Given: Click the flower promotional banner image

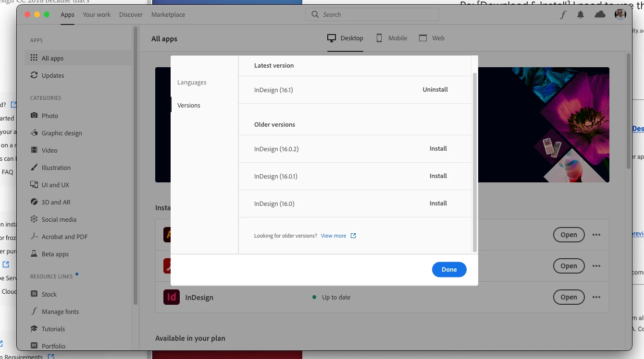Looking at the screenshot, I should pyautogui.click(x=543, y=125).
